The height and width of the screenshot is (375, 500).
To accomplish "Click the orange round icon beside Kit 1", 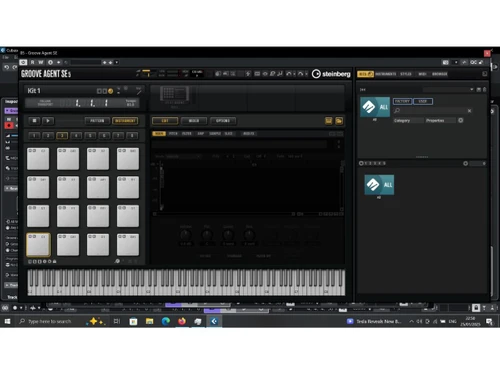I will tap(110, 91).
